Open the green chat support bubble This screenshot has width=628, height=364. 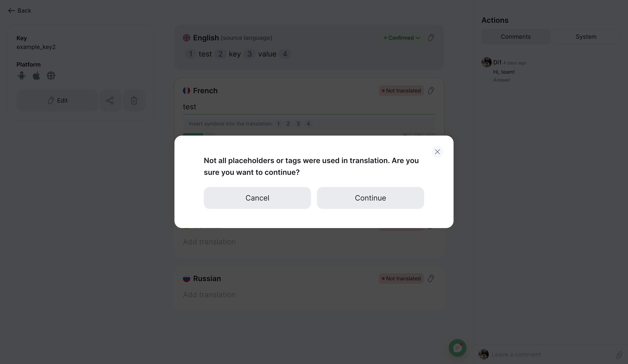pos(457,348)
